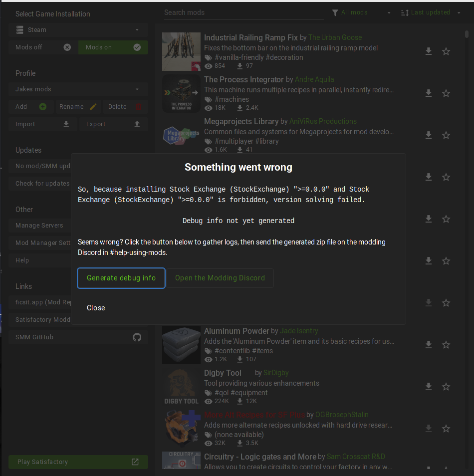This screenshot has height=476, width=474.
Task: Turn mods off
Action: point(43,47)
